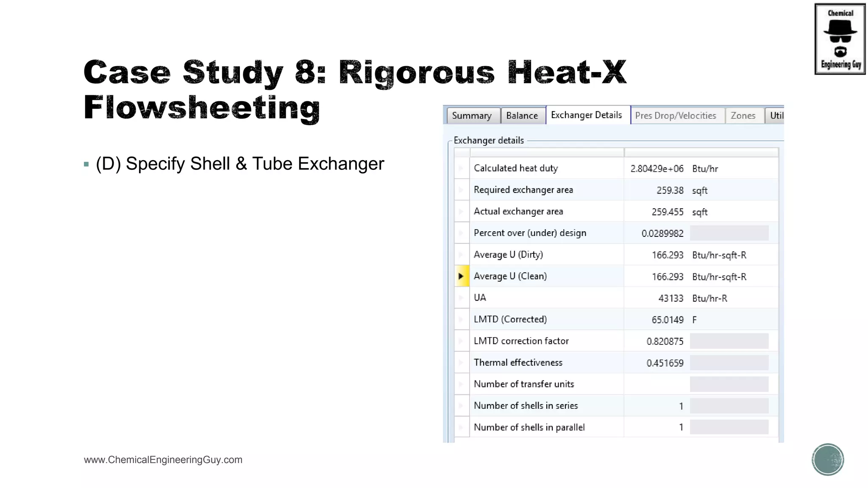Select the Number of shells in series value
This screenshot has width=868, height=488.
[x=681, y=406]
